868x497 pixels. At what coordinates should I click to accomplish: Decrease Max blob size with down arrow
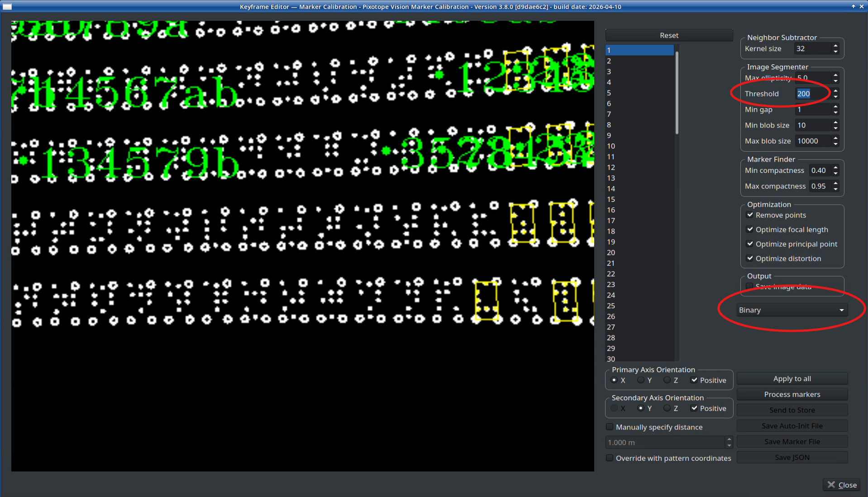[835, 144]
